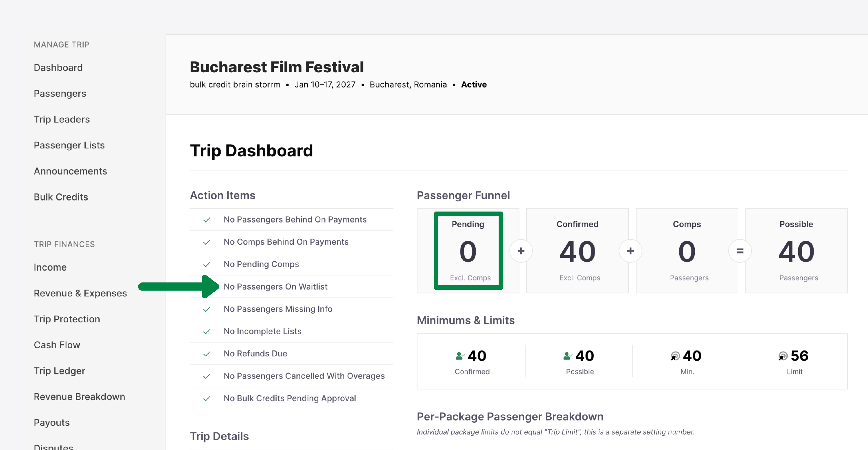Select Trip Ledger from Trip Finances

(59, 371)
